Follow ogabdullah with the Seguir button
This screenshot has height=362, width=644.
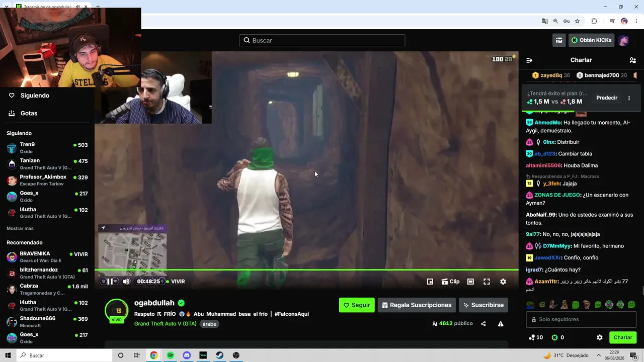(357, 305)
